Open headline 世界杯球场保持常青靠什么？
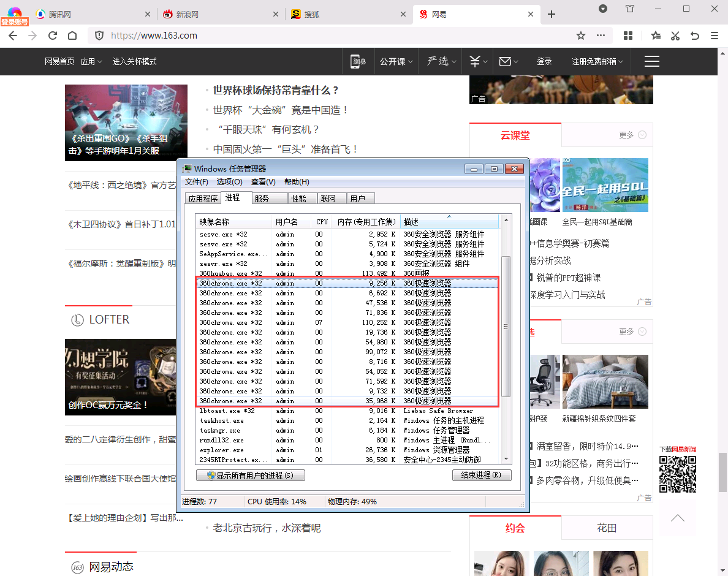The image size is (728, 576). [x=275, y=90]
